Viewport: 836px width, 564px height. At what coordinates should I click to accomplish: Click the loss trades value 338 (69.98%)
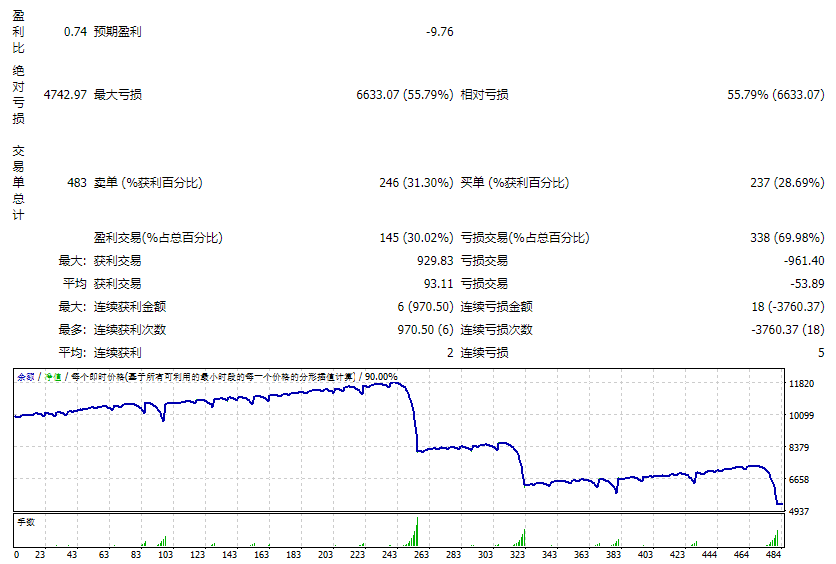click(x=787, y=238)
